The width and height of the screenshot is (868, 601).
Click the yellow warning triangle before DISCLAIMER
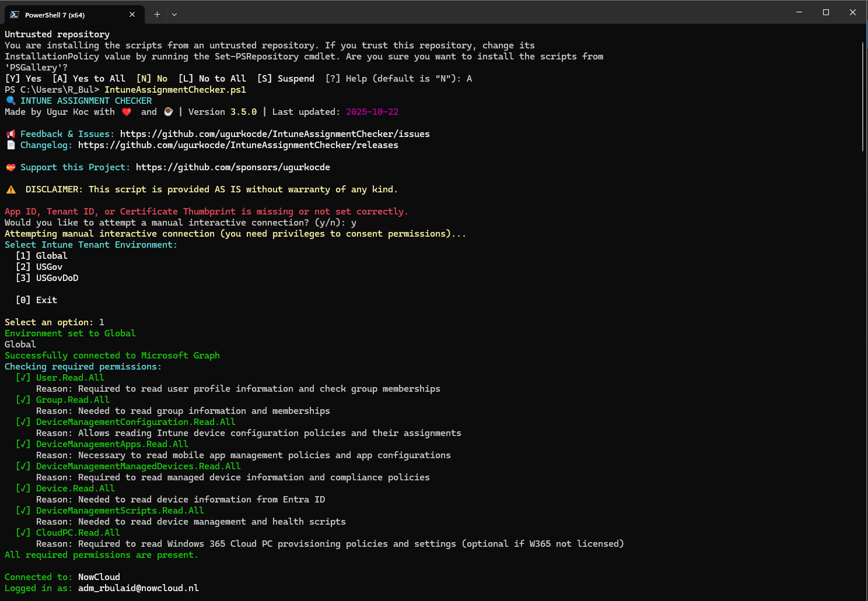(x=11, y=189)
